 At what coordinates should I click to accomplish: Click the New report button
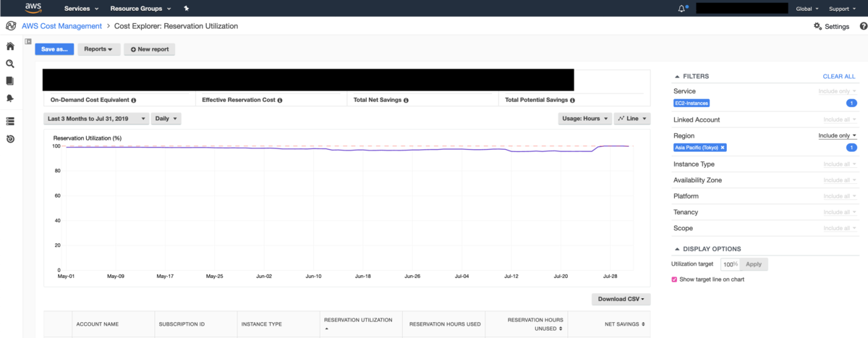tap(149, 49)
